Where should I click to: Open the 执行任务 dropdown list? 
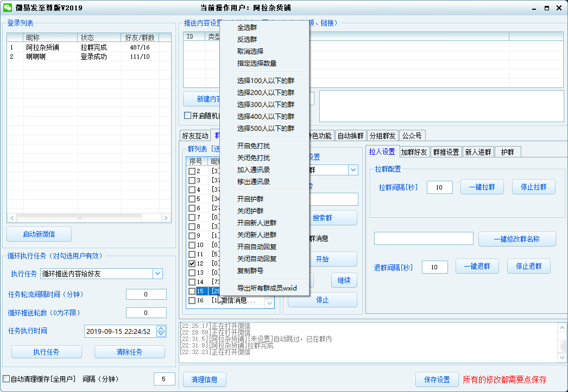click(157, 274)
